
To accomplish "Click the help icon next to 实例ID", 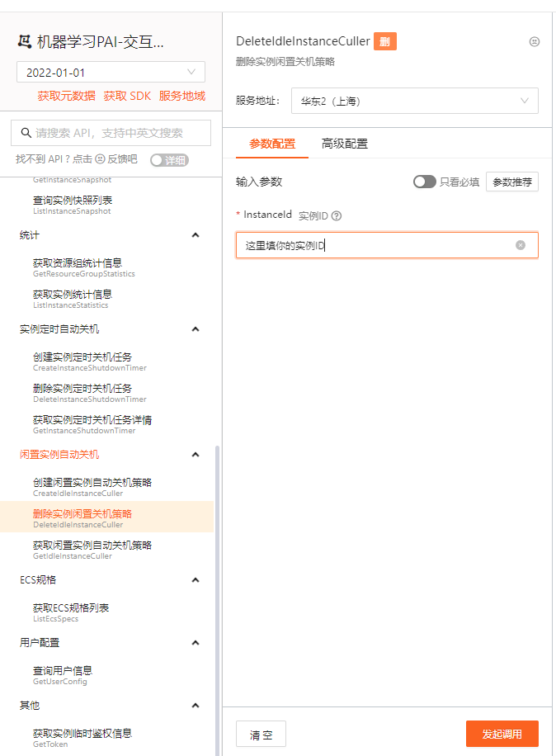I will click(337, 216).
